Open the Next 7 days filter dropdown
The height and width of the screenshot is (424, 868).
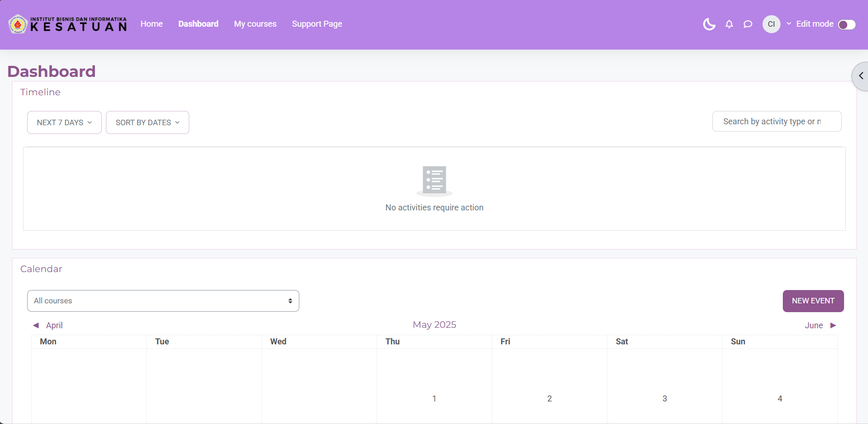click(64, 122)
